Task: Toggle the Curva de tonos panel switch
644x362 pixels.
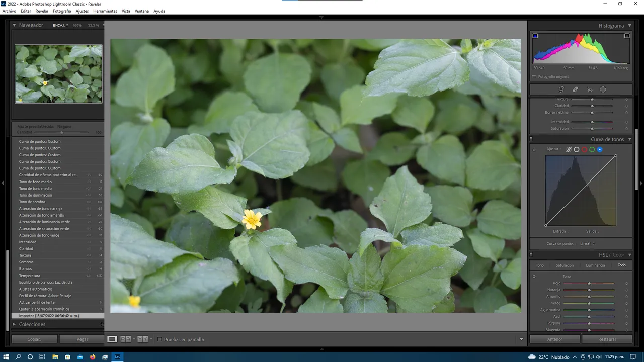Action: [531, 139]
